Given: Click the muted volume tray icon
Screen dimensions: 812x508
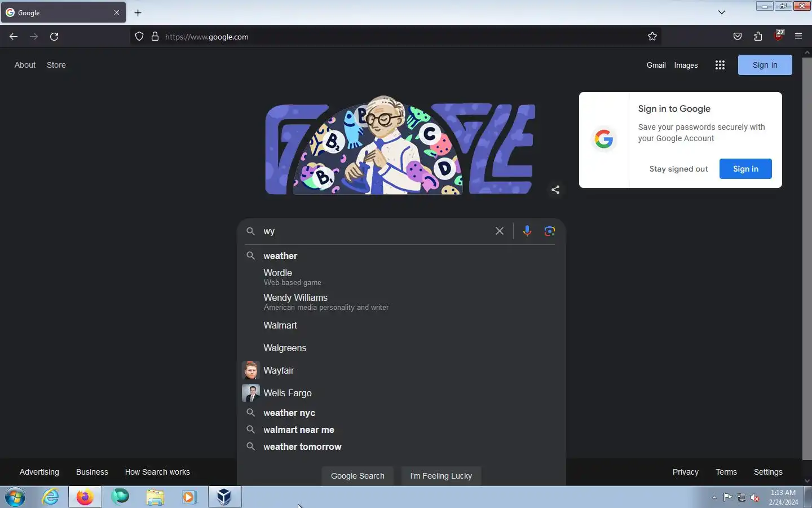Looking at the screenshot, I should point(756,498).
